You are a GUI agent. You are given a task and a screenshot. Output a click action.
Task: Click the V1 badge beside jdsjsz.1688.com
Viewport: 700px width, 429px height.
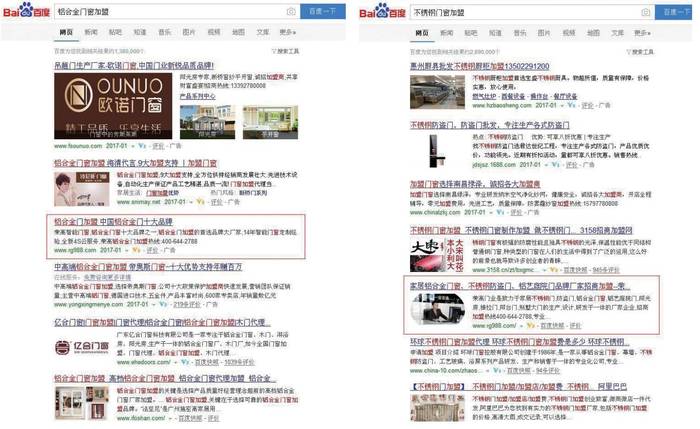(555, 164)
